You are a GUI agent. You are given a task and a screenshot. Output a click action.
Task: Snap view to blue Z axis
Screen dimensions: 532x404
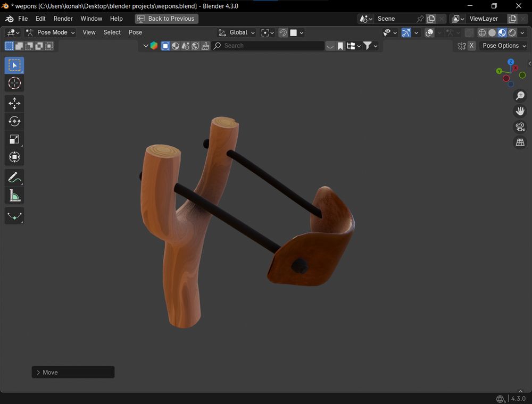(x=511, y=62)
